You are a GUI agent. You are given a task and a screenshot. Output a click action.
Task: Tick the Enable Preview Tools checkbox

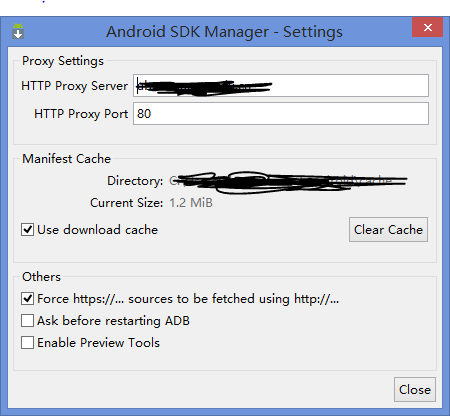point(27,343)
